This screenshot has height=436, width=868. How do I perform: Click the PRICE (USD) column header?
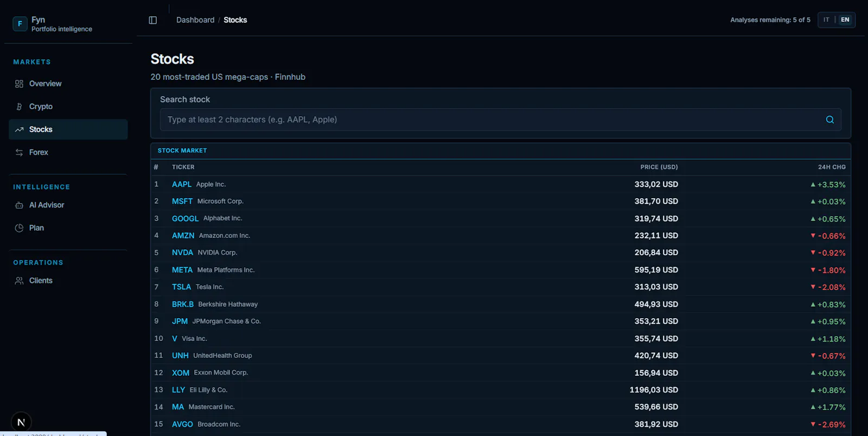point(659,167)
